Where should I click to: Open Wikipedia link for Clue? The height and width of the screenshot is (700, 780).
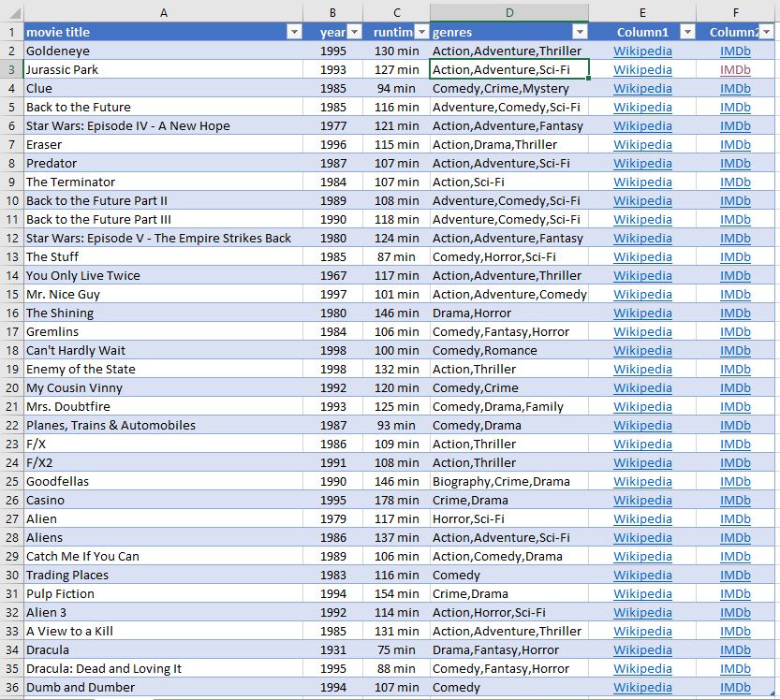(642, 89)
